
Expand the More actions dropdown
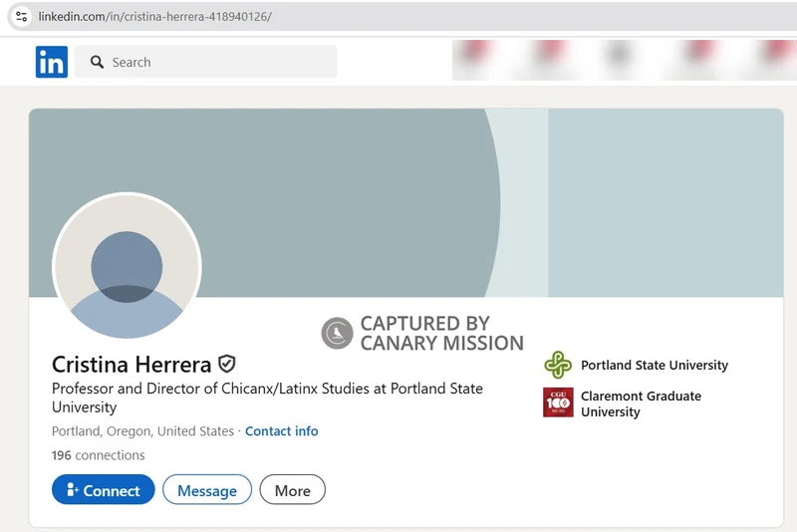[x=292, y=490]
